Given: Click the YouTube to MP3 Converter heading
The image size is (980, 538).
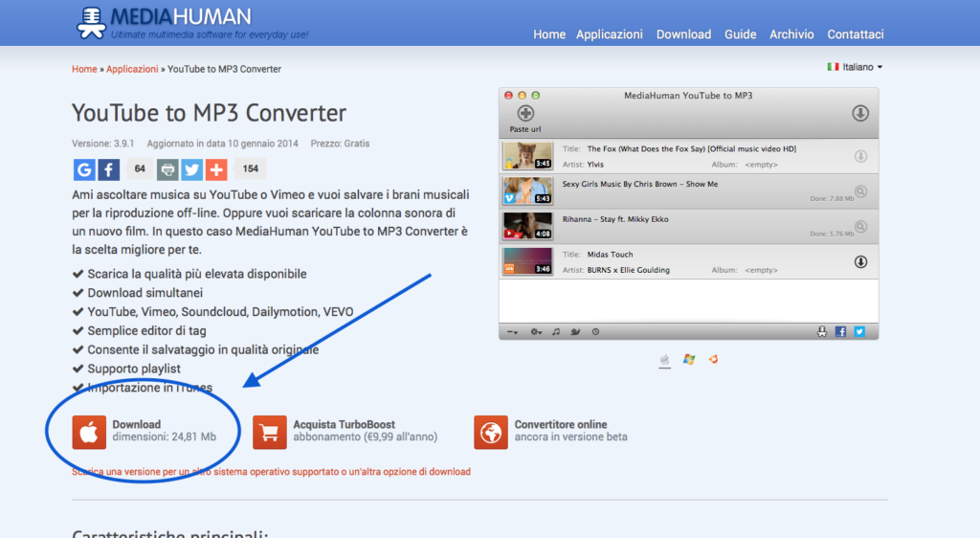Looking at the screenshot, I should pos(209,113).
